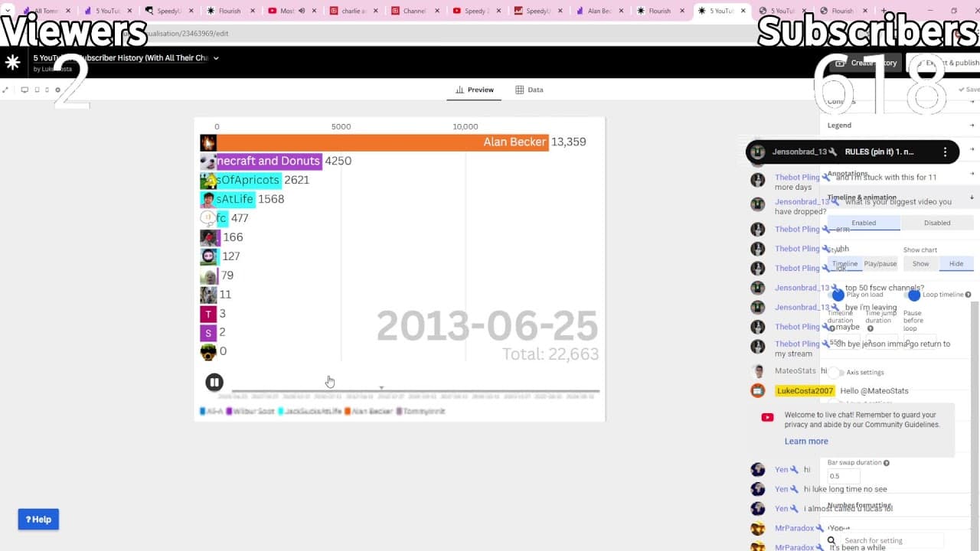Close the charlie browser tab

pyautogui.click(x=375, y=11)
